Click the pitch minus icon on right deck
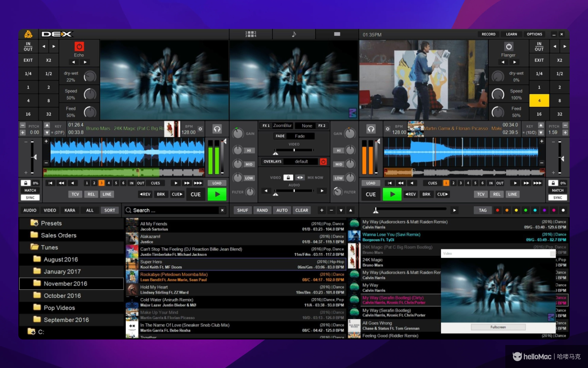588x368 pixels. click(x=565, y=126)
